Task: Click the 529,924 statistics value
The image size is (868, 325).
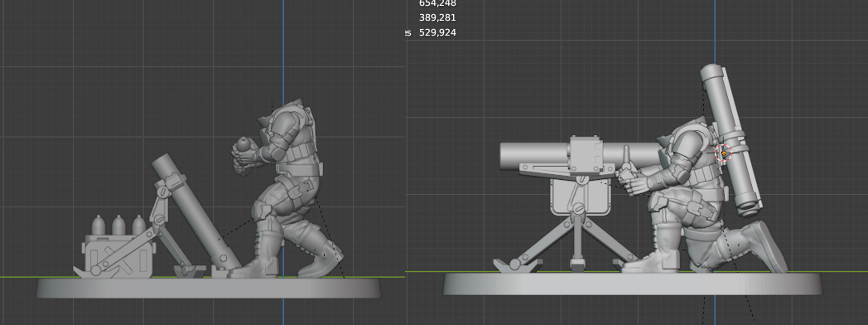Action: (437, 32)
